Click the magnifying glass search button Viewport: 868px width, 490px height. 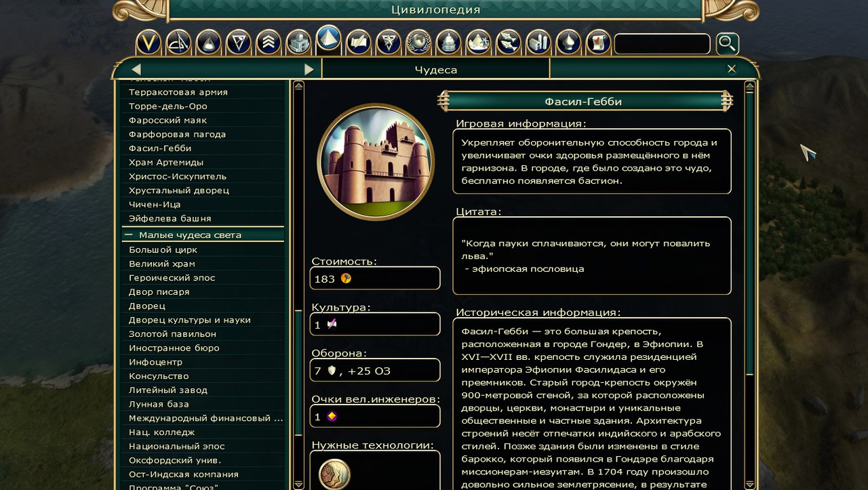(x=728, y=44)
